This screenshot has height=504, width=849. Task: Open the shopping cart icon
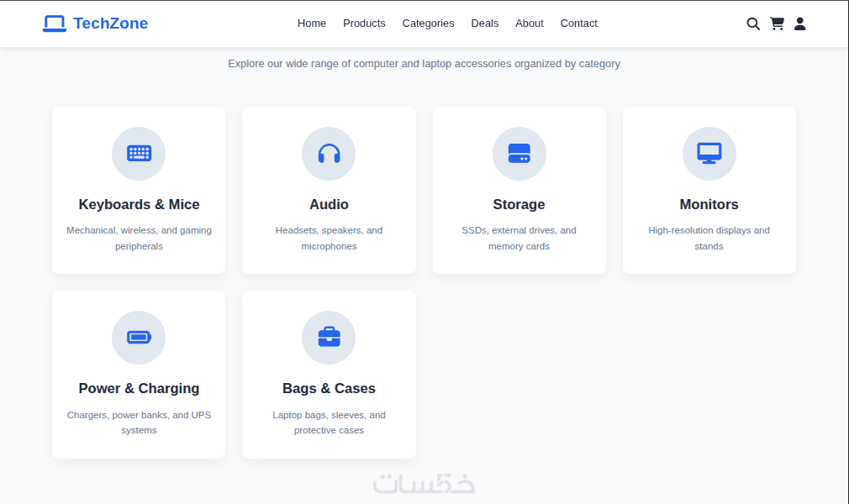click(777, 24)
